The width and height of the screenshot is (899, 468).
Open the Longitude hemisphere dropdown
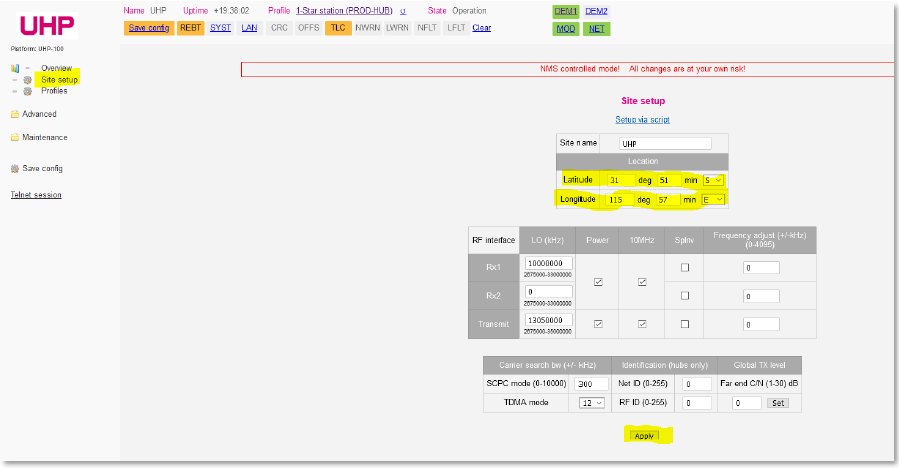712,200
